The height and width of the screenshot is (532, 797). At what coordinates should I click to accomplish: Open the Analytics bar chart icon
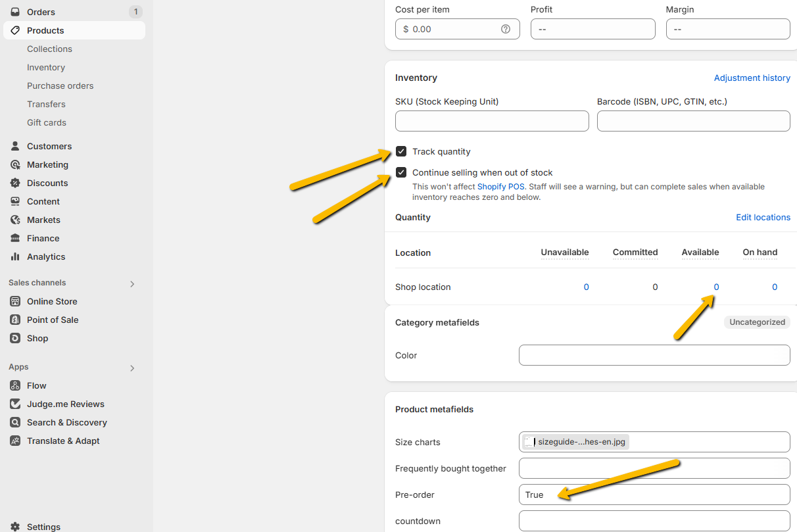click(15, 256)
